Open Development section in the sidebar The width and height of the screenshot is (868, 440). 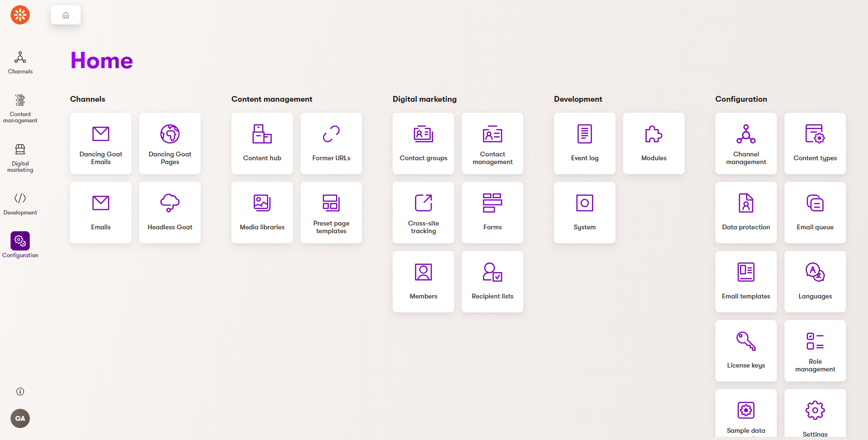tap(20, 203)
